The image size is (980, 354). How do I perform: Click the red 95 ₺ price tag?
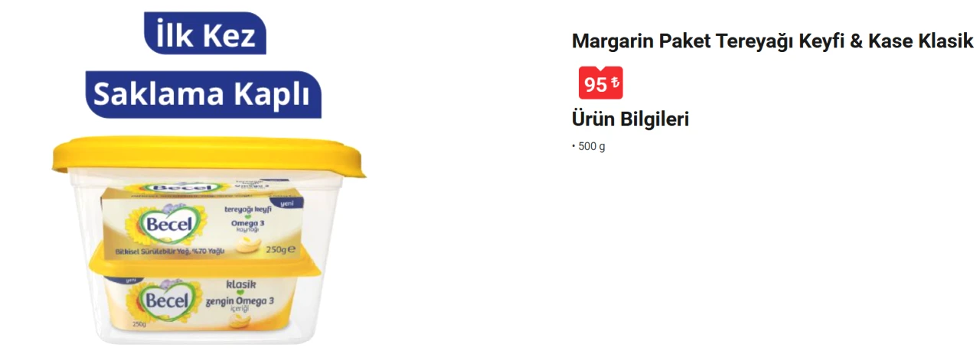pyautogui.click(x=600, y=83)
